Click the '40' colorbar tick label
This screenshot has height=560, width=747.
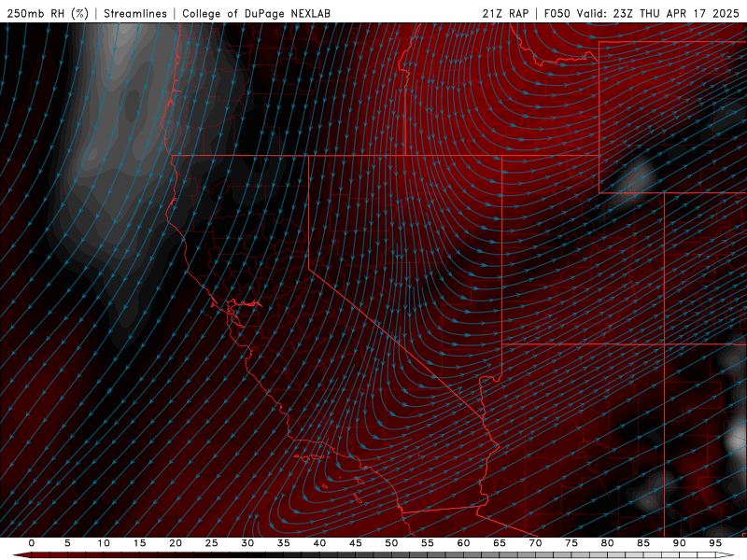point(319,543)
